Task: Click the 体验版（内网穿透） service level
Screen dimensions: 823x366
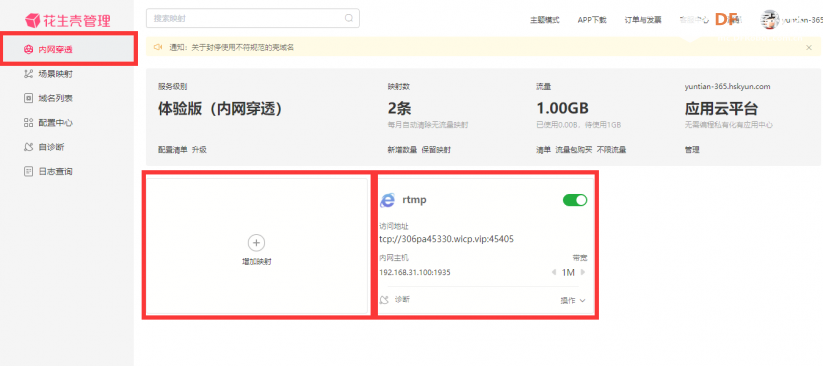Action: tap(220, 109)
